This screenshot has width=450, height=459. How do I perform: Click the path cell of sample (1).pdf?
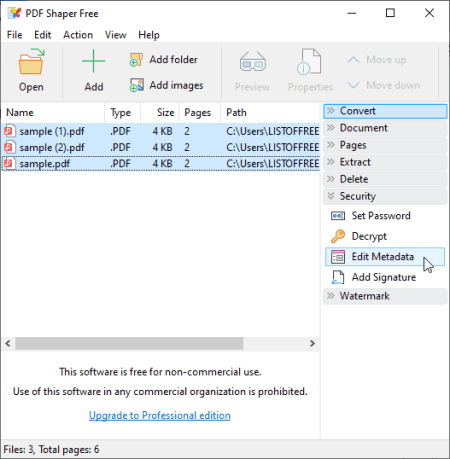click(272, 131)
